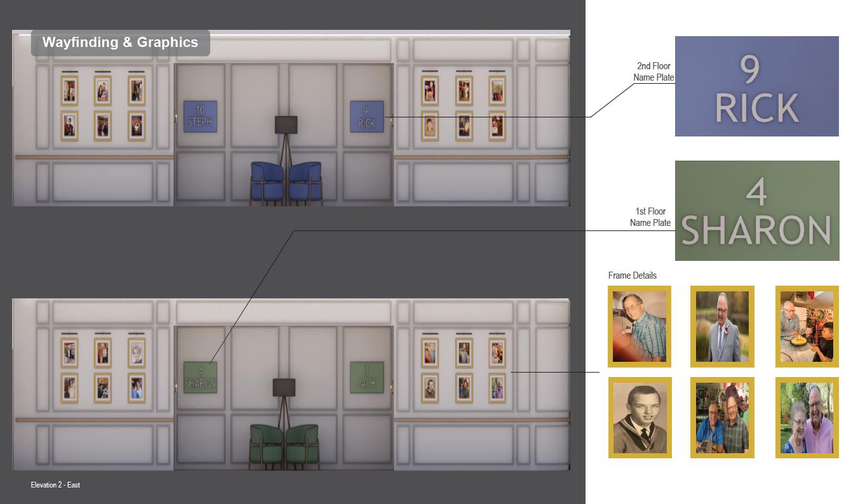Select photo of man and child at table

[x=807, y=326]
